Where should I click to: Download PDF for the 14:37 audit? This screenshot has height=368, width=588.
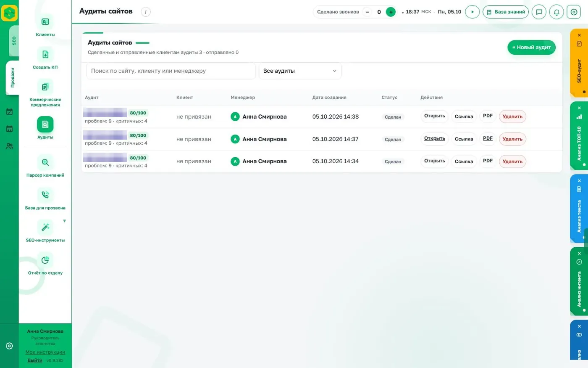488,139
